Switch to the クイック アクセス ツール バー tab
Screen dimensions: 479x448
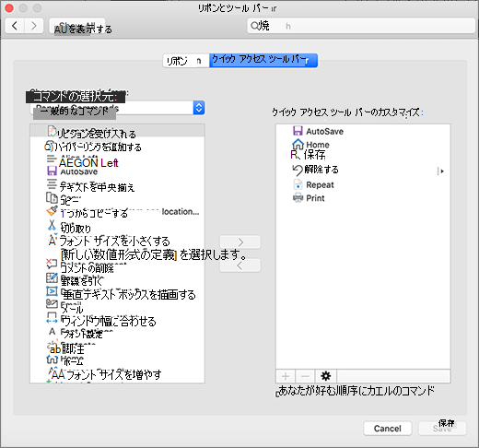(x=263, y=61)
